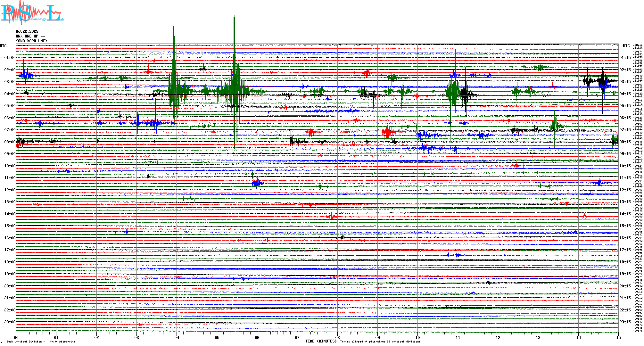Click the tall green spike near minute 04
Image resolution: width=644 pixels, height=346 pixels.
click(173, 64)
